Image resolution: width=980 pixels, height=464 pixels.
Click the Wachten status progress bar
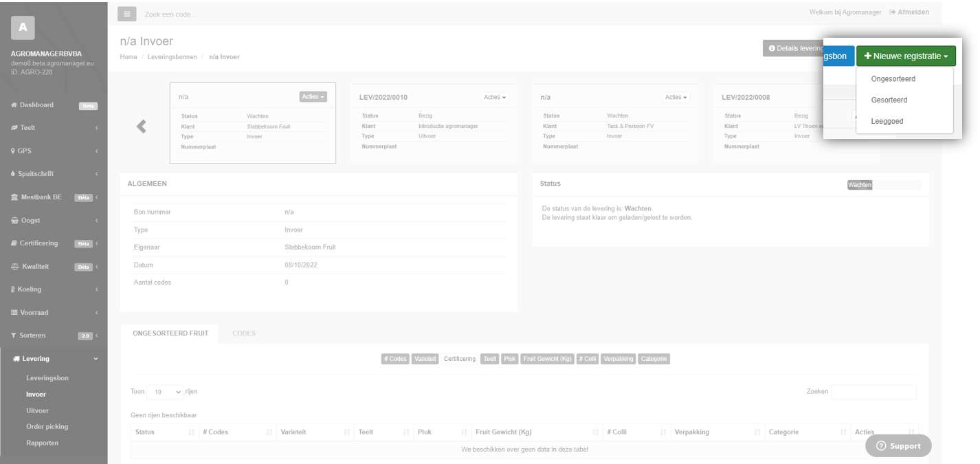[884, 185]
